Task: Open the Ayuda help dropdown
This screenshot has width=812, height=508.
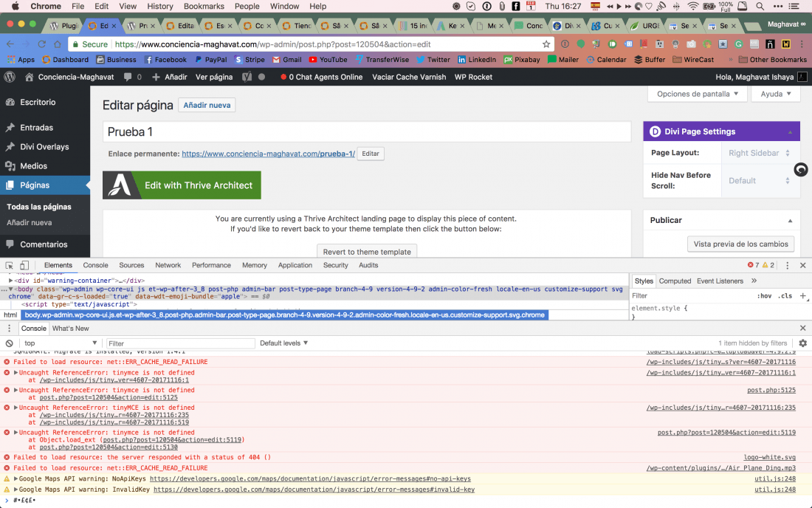Action: (x=776, y=94)
